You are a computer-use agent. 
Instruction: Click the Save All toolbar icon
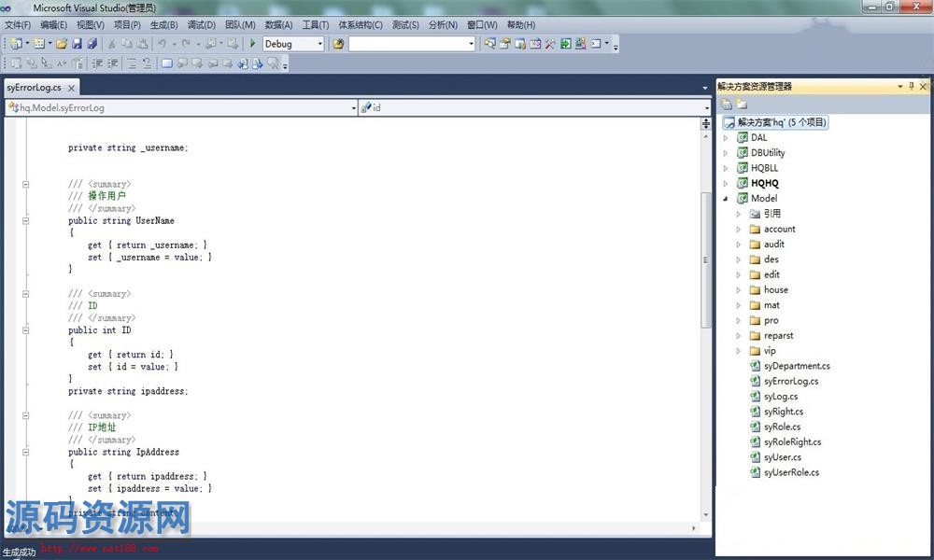tap(92, 44)
